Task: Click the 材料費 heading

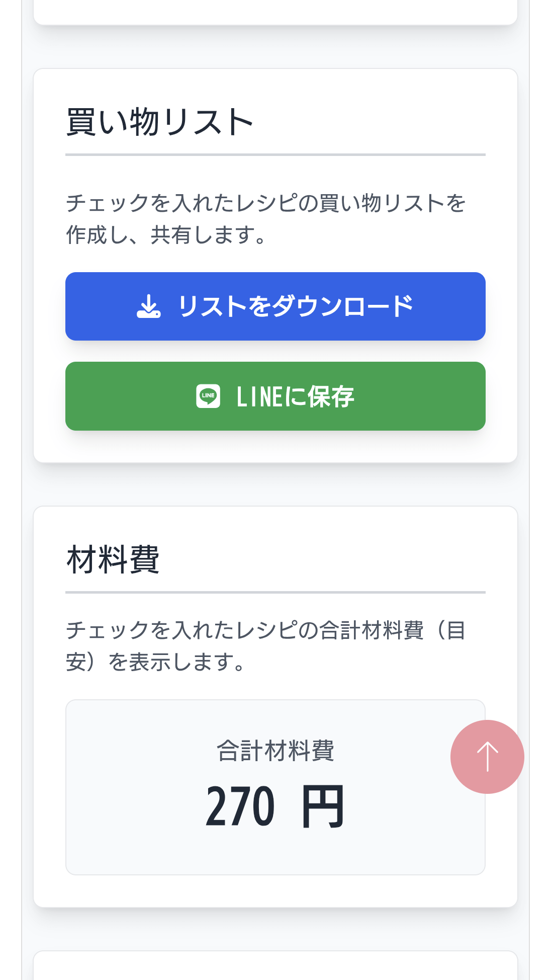Action: 113,560
